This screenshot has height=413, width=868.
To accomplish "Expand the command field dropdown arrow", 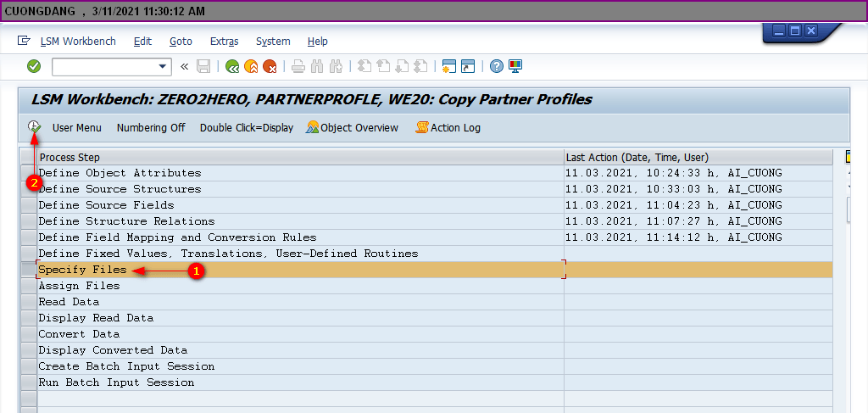I will (x=164, y=66).
